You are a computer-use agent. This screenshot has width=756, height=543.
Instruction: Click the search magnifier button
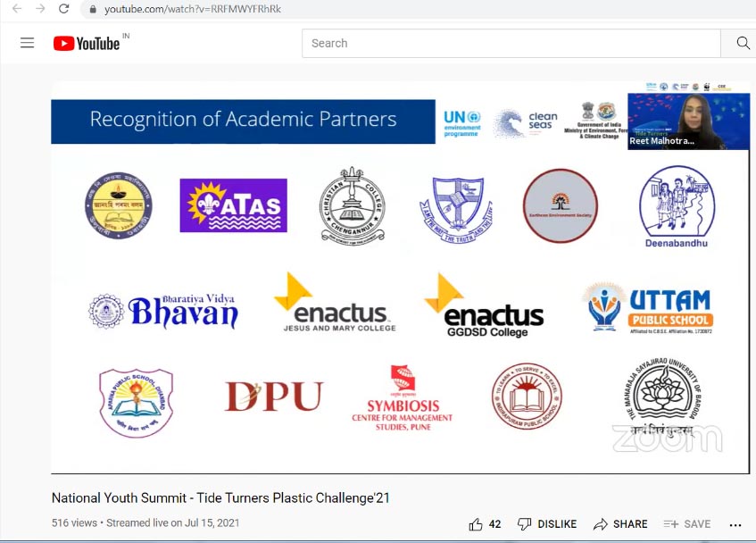pos(742,43)
